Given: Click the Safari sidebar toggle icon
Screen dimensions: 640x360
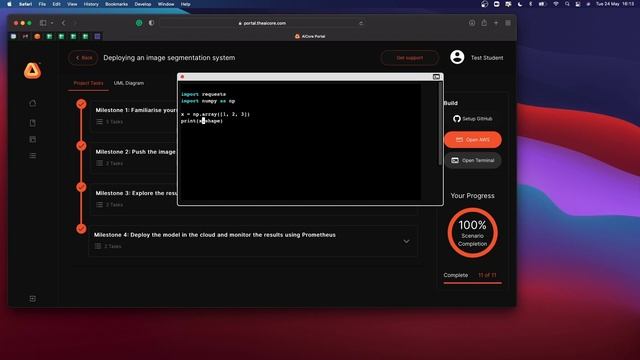Looking at the screenshot, I should [x=43, y=23].
